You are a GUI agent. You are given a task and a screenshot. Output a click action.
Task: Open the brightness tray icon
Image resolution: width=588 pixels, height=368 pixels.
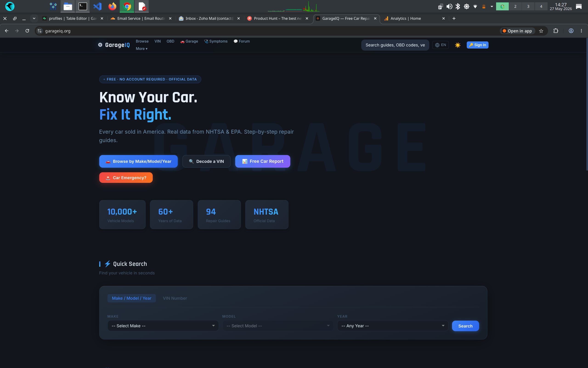tap(466, 7)
